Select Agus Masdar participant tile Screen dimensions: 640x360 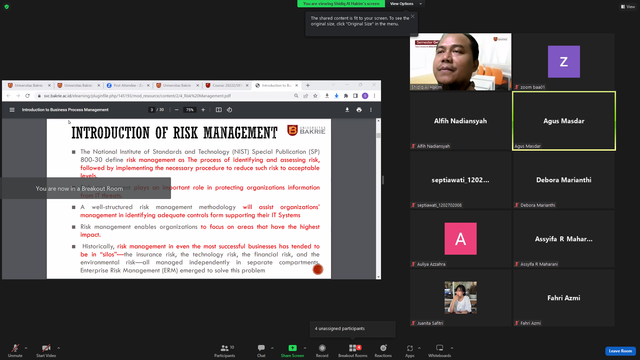tap(564, 121)
